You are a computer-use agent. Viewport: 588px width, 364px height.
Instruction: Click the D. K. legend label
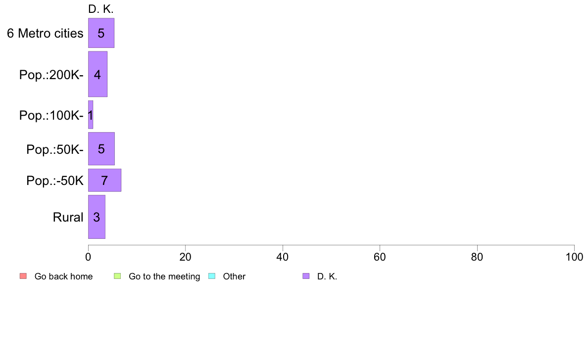tap(327, 276)
